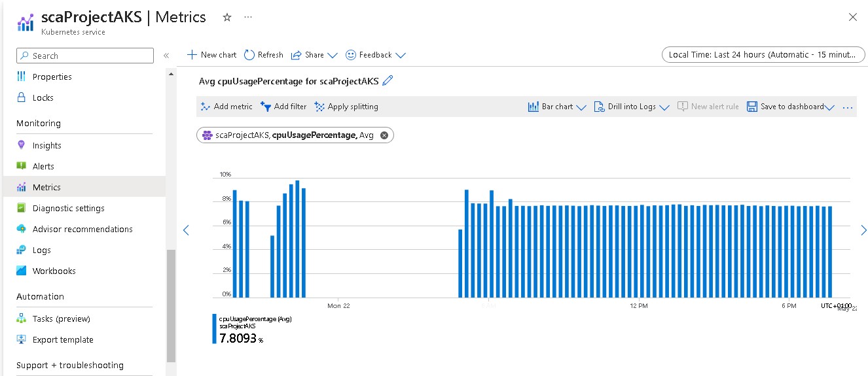The image size is (868, 376).
Task: Remove the cpuUsagePercentage metric pill
Action: click(x=384, y=135)
